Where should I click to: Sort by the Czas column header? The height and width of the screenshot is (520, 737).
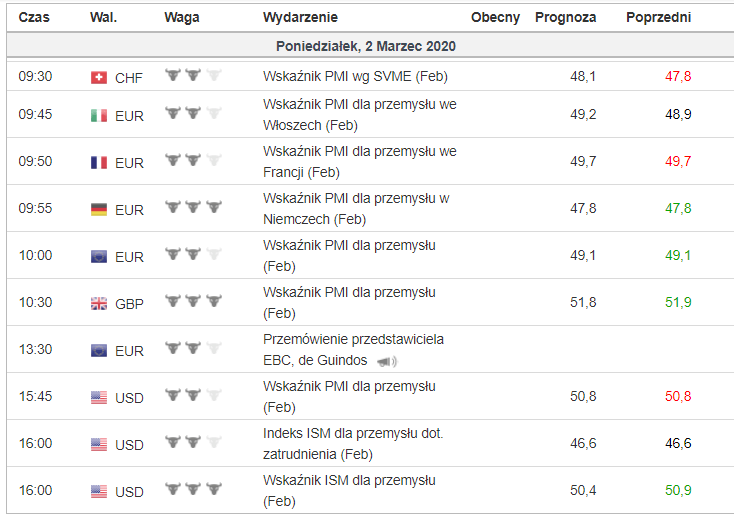tap(35, 18)
